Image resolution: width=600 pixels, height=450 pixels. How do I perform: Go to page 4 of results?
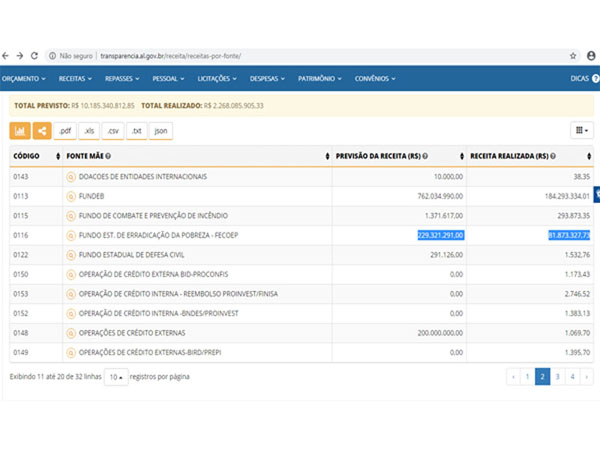572,377
